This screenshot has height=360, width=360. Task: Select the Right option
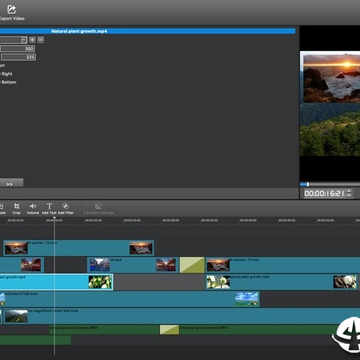point(6,74)
